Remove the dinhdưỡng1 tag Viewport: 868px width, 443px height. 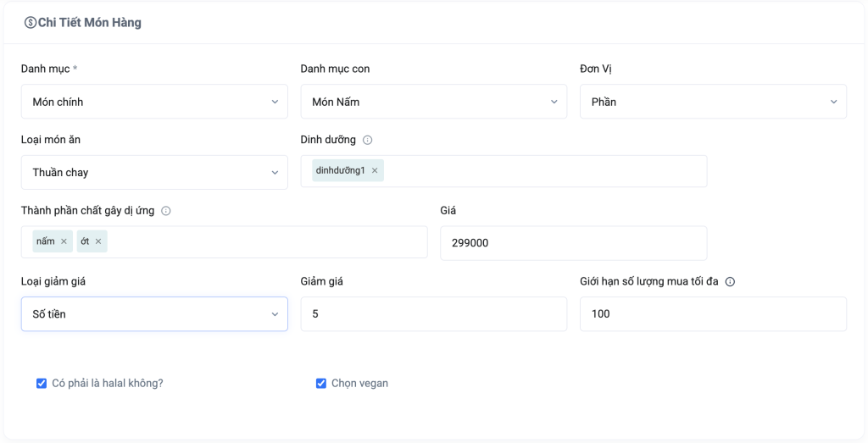click(x=375, y=171)
